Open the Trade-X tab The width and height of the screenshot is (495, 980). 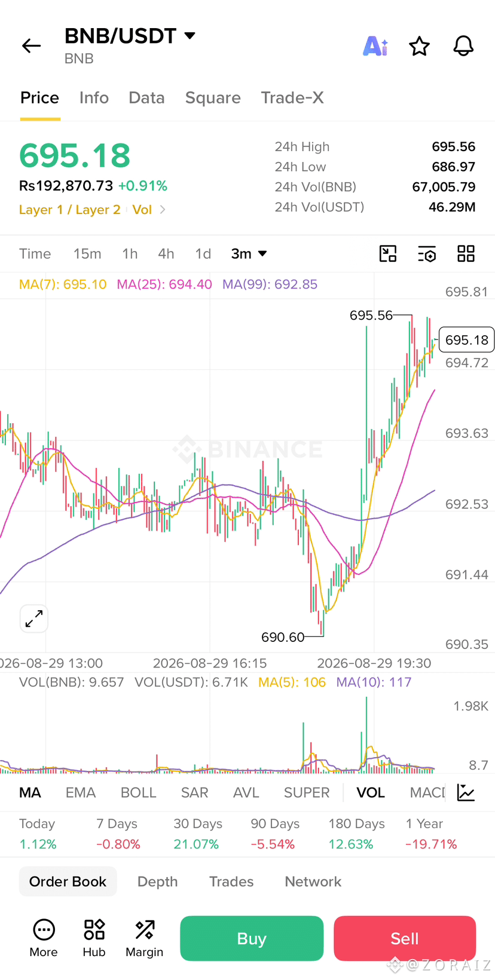tap(292, 97)
